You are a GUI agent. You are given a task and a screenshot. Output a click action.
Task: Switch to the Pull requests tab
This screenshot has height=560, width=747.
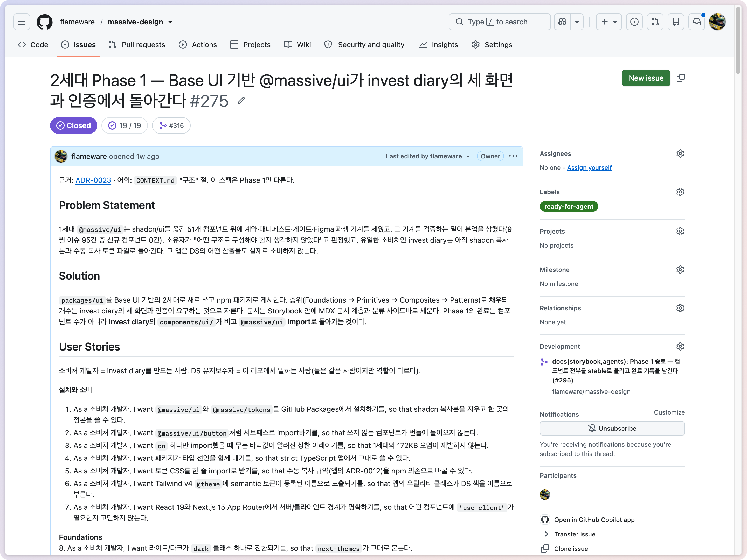137,45
